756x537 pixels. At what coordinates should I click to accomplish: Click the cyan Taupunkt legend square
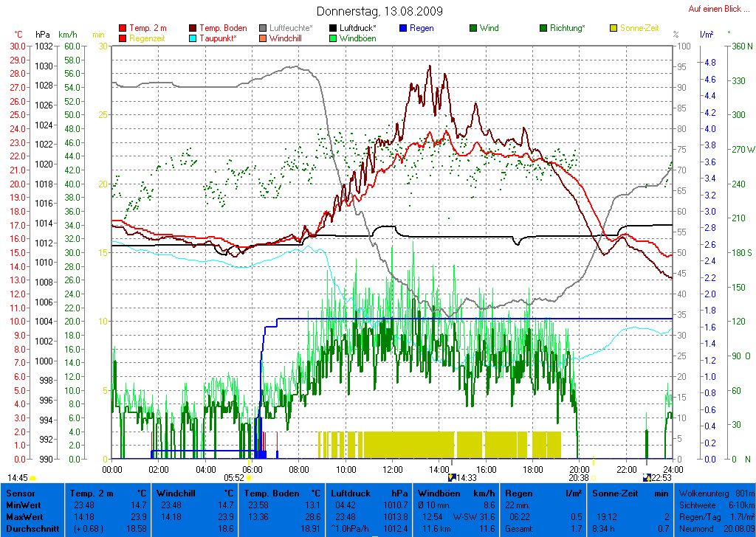[x=193, y=38]
